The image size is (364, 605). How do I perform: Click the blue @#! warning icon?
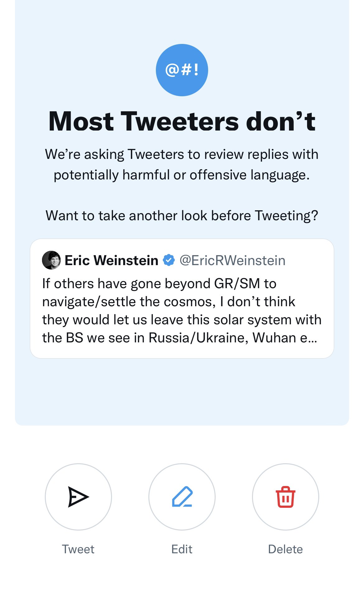(182, 70)
